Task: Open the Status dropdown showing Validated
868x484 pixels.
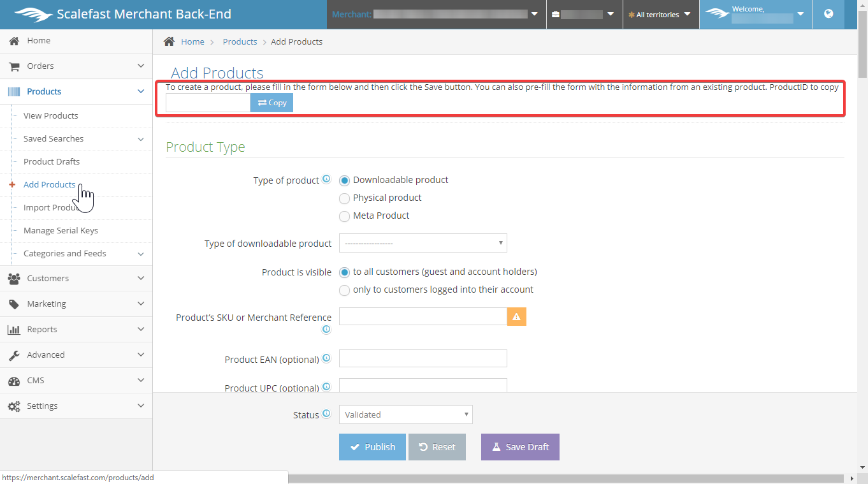Action: click(405, 414)
